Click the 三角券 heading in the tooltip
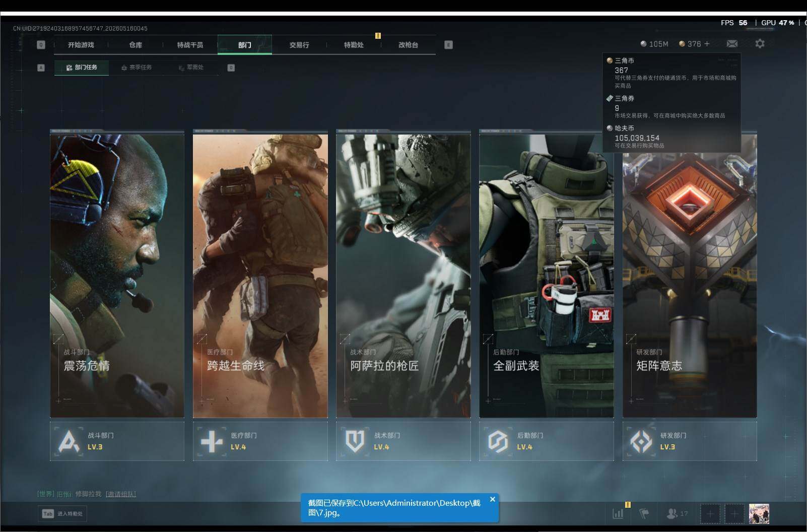Image resolution: width=807 pixels, height=532 pixels. point(624,99)
